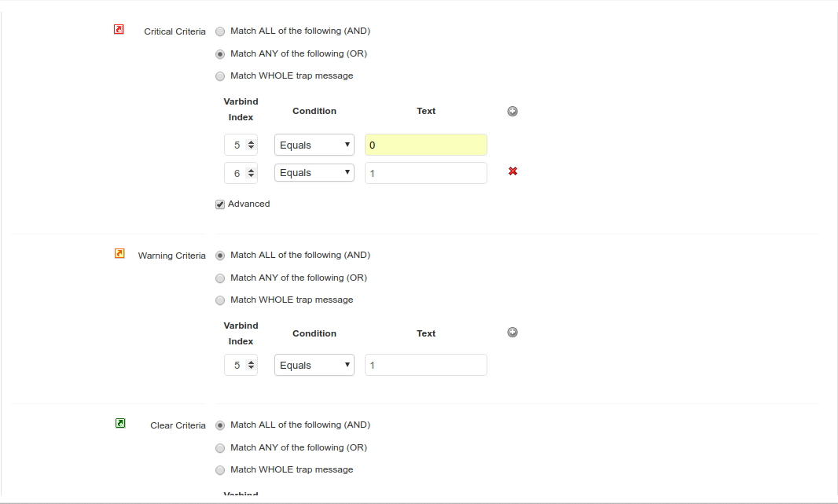This screenshot has width=838, height=504.
Task: Open the Warning Criteria Condition dropdown
Action: point(314,366)
